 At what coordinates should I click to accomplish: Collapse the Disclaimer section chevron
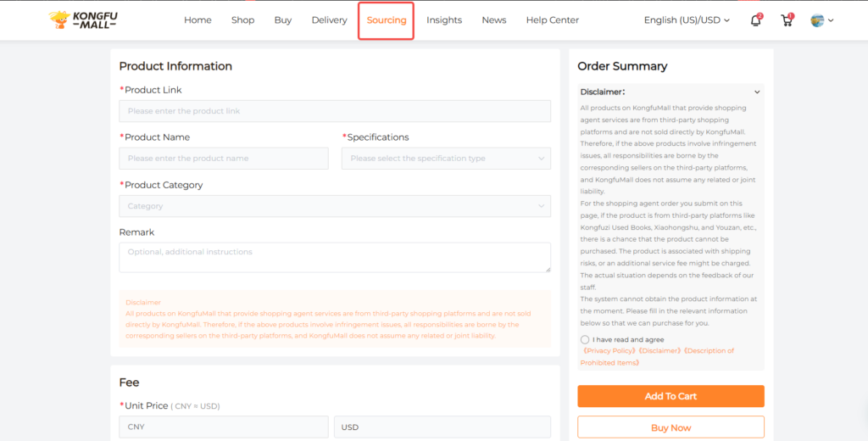757,92
